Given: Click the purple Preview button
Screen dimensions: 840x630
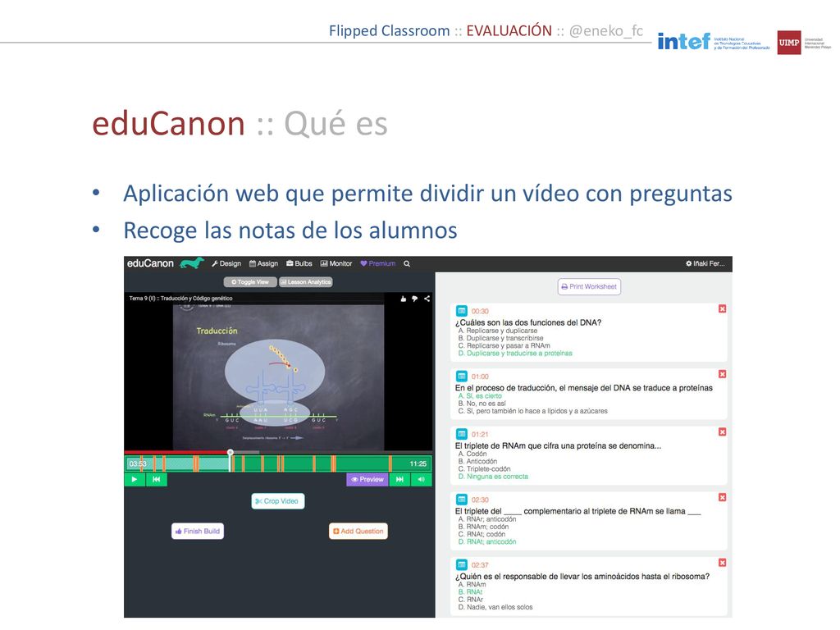Looking at the screenshot, I should point(367,479).
